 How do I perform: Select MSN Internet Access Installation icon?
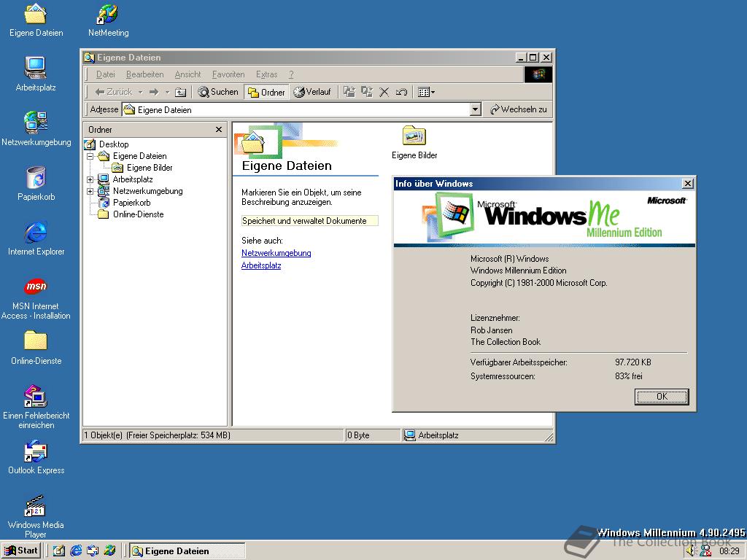tap(36, 298)
